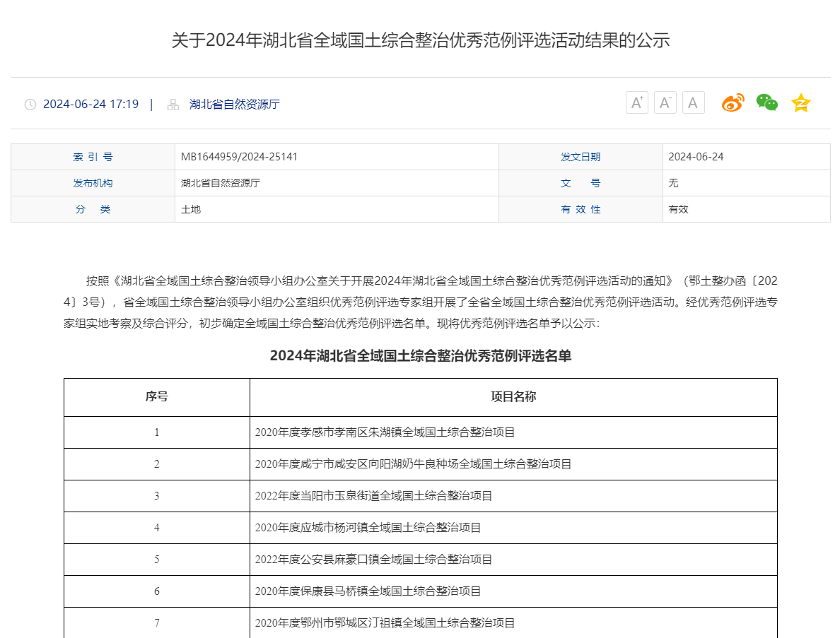This screenshot has width=840, height=638.
Task: Click the article headline at page top
Action: point(420,40)
